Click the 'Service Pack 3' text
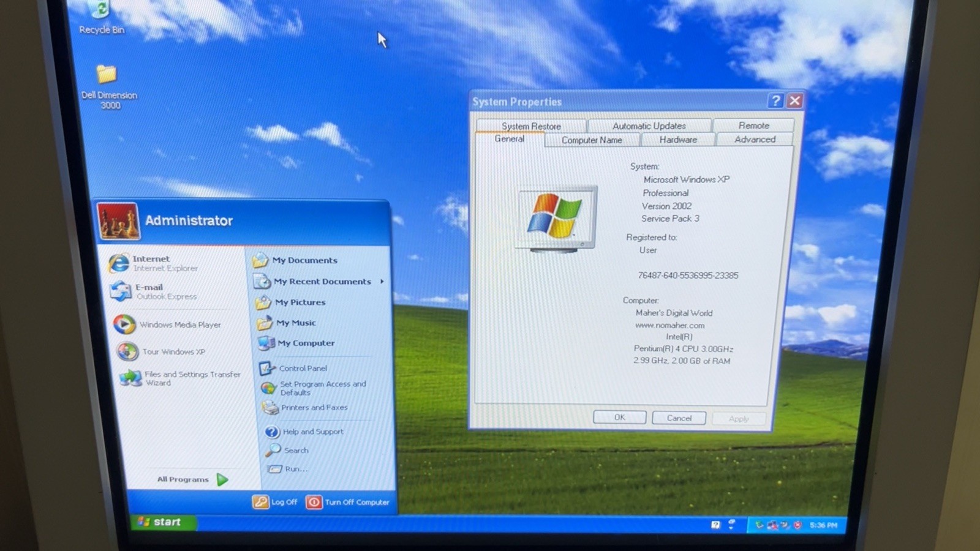Viewport: 980px width, 551px height. (670, 218)
